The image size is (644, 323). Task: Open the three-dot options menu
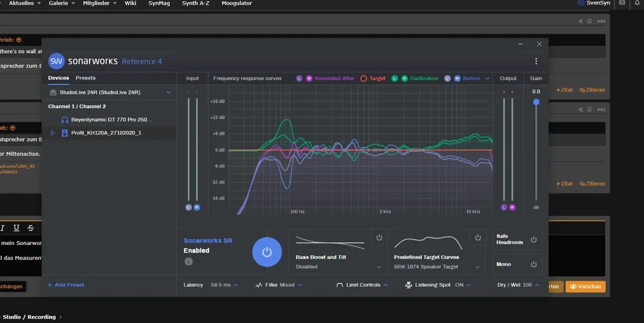[x=536, y=61]
